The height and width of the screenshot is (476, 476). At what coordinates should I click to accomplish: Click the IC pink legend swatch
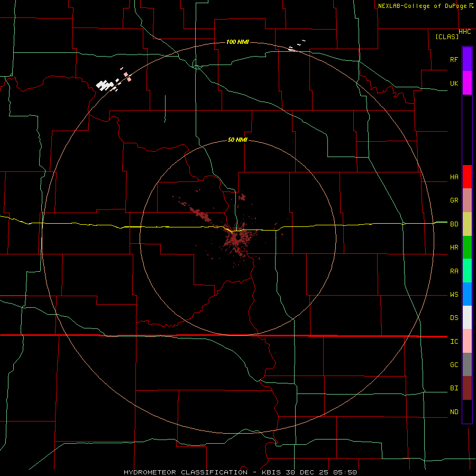(x=467, y=341)
